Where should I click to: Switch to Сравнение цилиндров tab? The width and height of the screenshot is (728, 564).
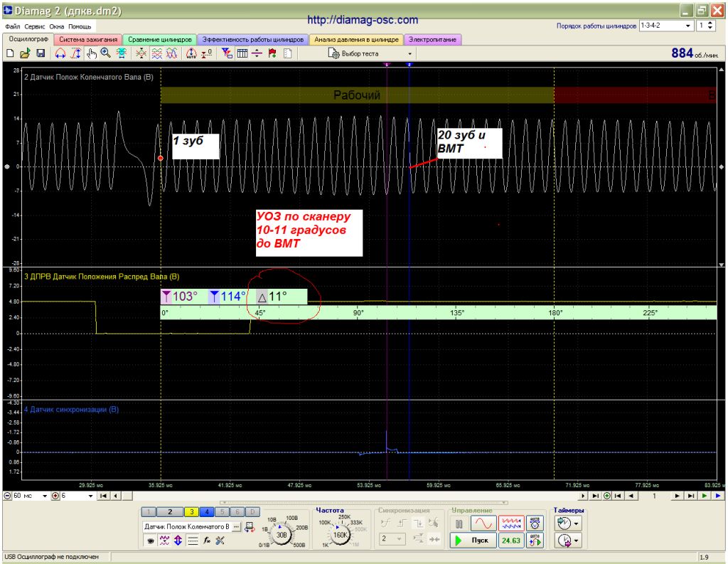[x=160, y=40]
